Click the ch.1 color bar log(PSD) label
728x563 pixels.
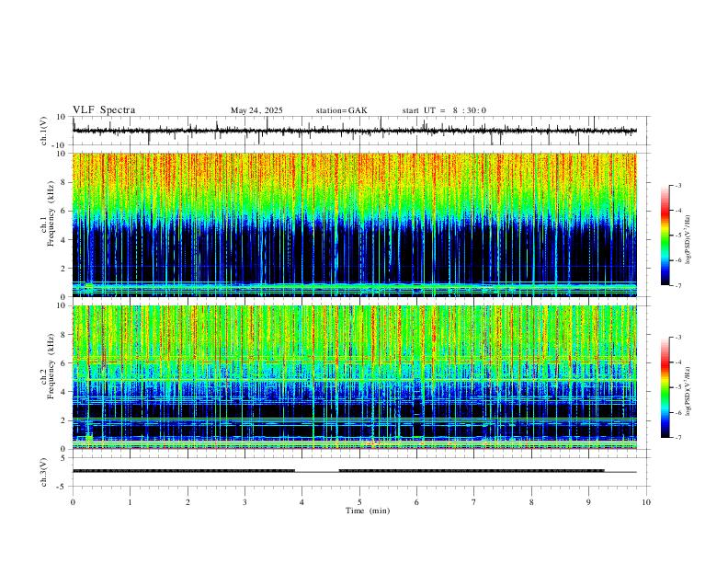(688, 240)
